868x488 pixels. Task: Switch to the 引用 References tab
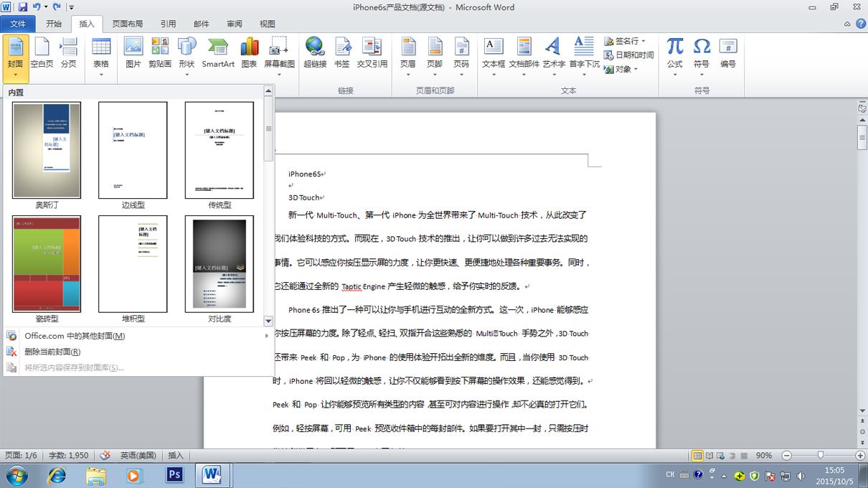click(x=168, y=24)
